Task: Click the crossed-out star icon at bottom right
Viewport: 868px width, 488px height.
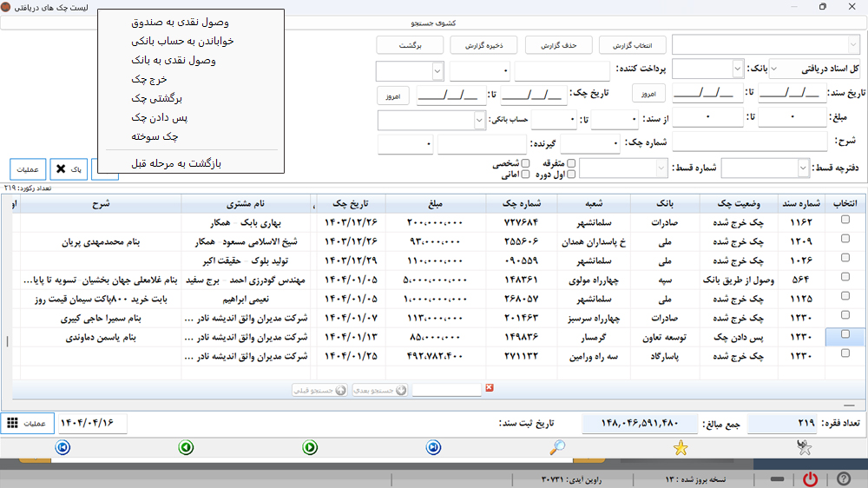Action: 805,447
